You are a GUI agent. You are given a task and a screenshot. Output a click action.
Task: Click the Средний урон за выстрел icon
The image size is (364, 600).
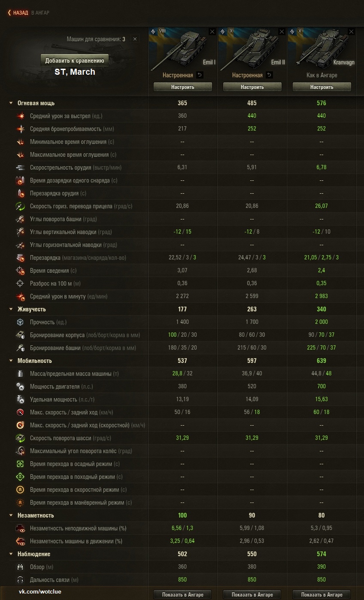tap(21, 116)
